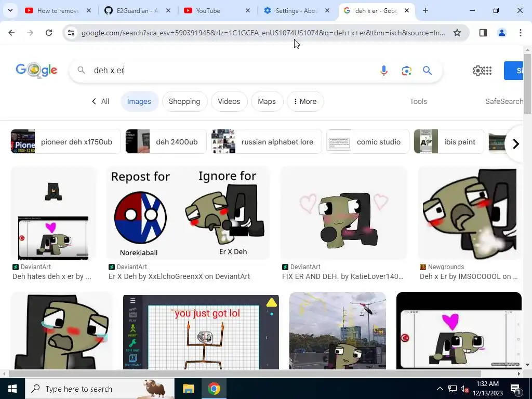This screenshot has height=399, width=532.
Task: Select the Videos filter
Action: 229,101
